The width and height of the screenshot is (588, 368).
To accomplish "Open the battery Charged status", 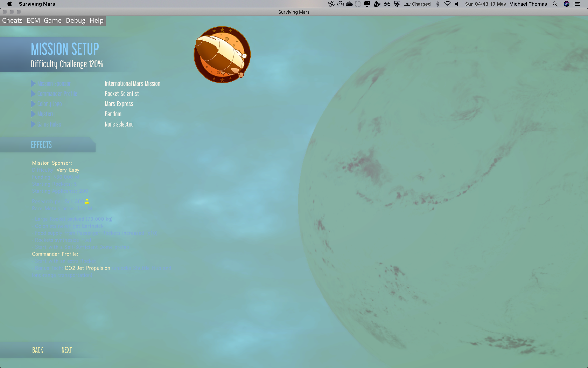I will [x=417, y=4].
